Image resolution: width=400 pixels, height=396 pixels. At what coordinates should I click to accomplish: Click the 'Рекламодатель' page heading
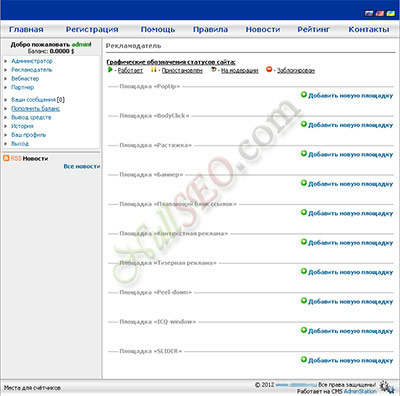coord(133,46)
